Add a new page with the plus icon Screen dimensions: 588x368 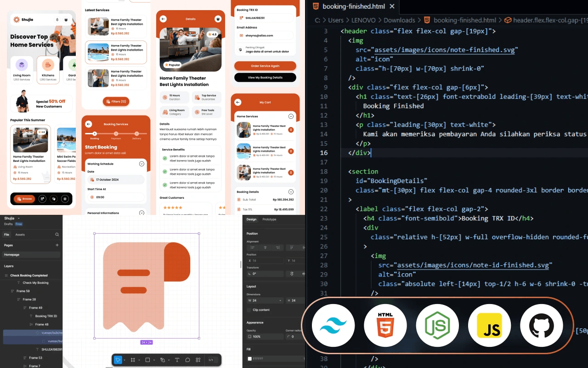click(x=57, y=245)
